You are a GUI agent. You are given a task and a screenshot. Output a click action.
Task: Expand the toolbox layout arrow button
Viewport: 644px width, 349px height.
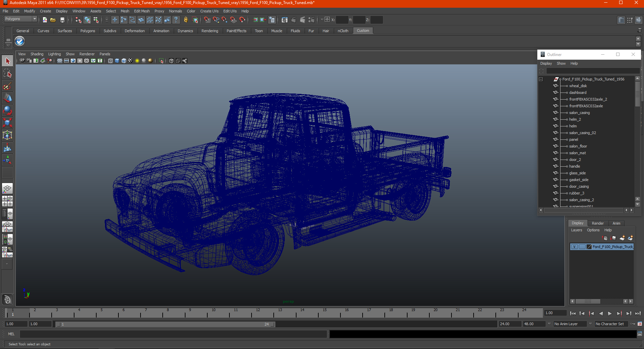pos(7,264)
